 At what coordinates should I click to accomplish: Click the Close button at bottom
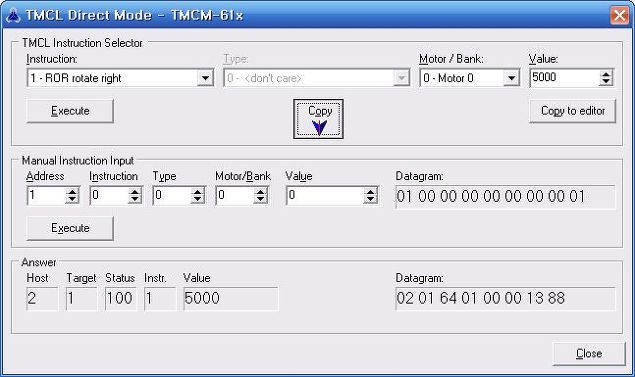point(589,354)
